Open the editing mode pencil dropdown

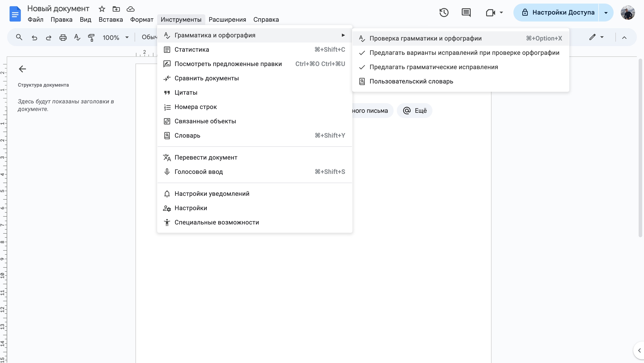(x=596, y=37)
